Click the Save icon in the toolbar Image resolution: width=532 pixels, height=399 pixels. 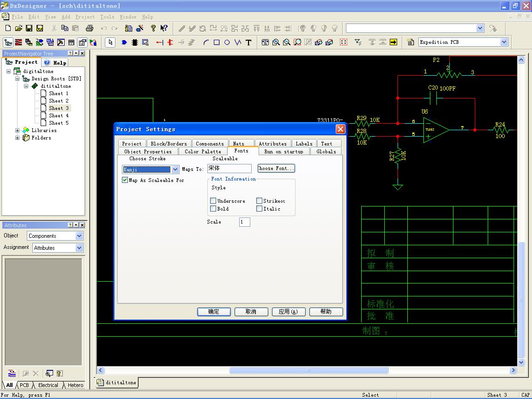(x=29, y=29)
